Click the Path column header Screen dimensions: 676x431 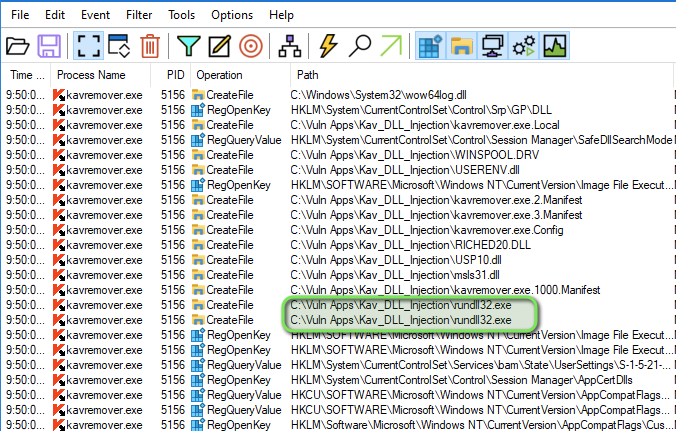(x=482, y=75)
